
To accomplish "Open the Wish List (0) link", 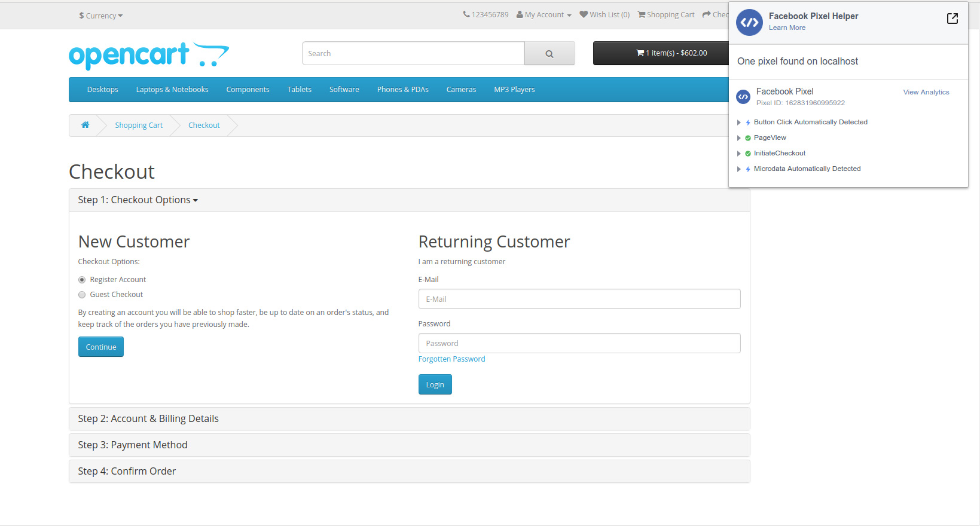I will pos(605,14).
